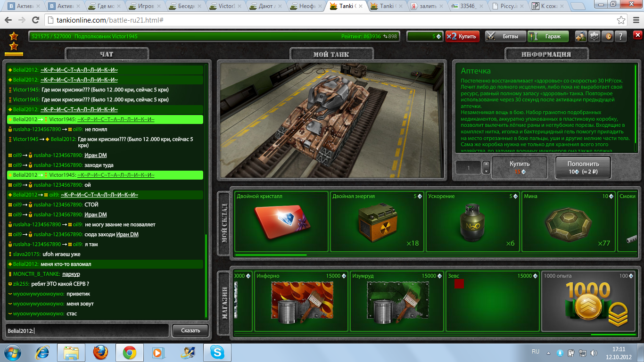Open Skype from taskbar

pos(217,352)
